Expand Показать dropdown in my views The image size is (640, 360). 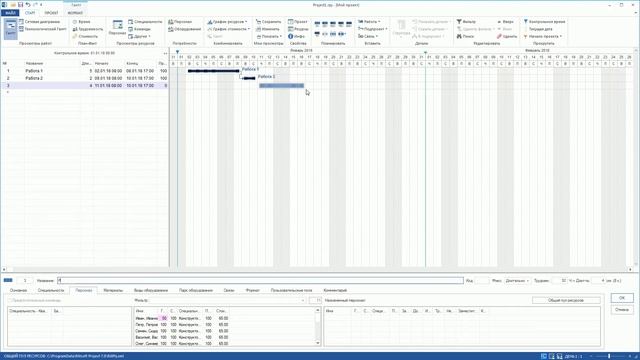pyautogui.click(x=269, y=36)
